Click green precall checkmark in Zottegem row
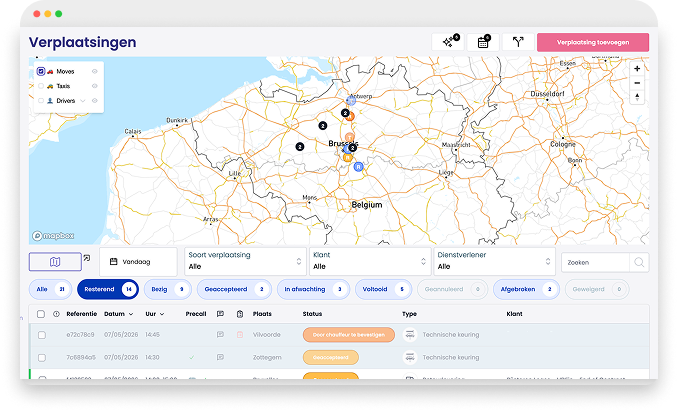 click(192, 358)
